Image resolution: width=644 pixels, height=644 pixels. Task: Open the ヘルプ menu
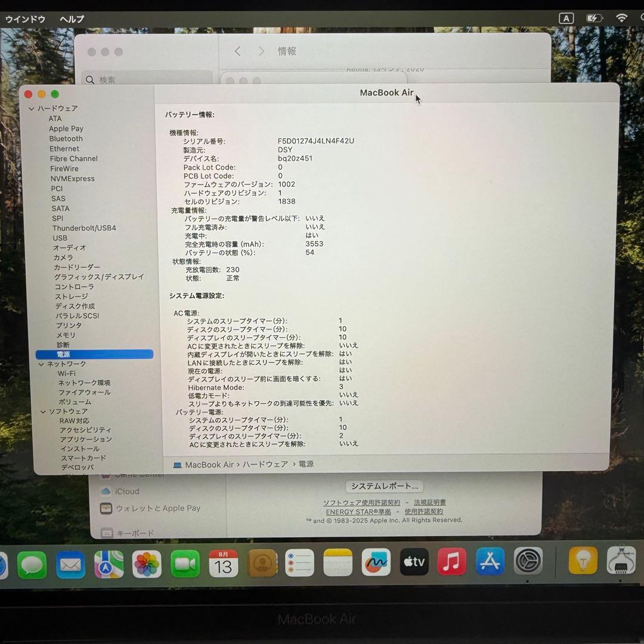click(71, 19)
